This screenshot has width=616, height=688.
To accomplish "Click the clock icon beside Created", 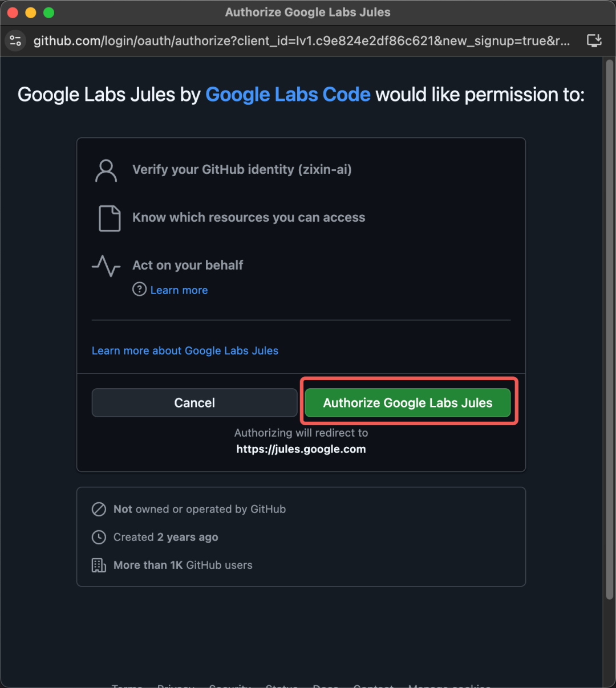I will tap(99, 537).
